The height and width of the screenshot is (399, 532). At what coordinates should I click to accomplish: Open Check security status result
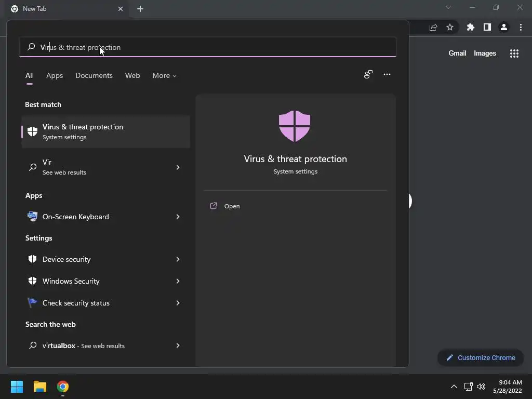(105, 303)
